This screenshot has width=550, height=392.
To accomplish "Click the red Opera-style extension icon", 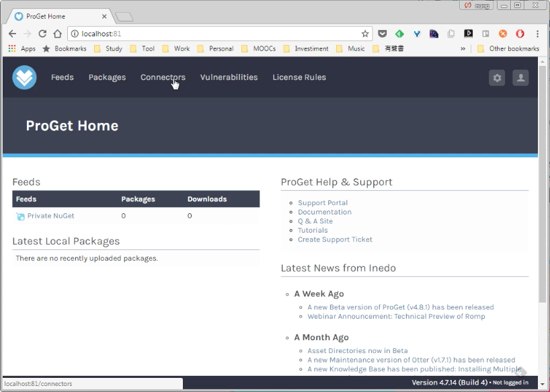I will coord(520,34).
